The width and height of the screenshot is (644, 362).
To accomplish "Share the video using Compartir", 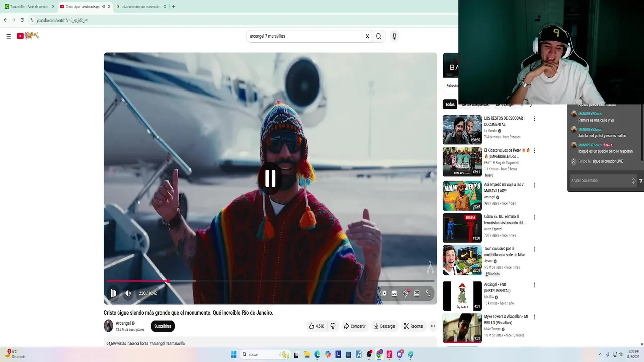I will point(355,326).
